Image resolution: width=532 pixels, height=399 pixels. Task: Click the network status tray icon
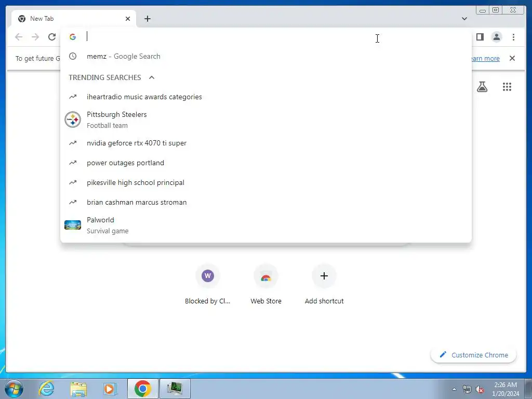pos(467,389)
